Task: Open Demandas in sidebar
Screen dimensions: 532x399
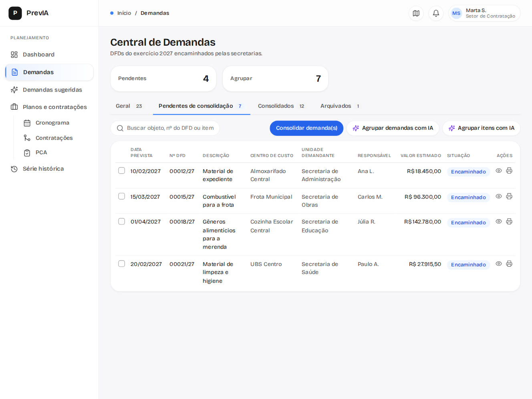Action: (49, 72)
